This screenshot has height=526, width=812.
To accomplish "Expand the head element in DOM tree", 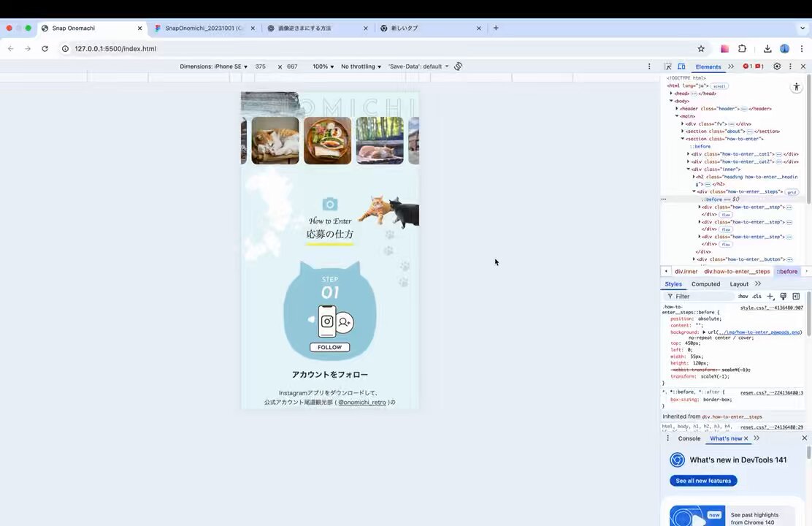I will tap(671, 94).
